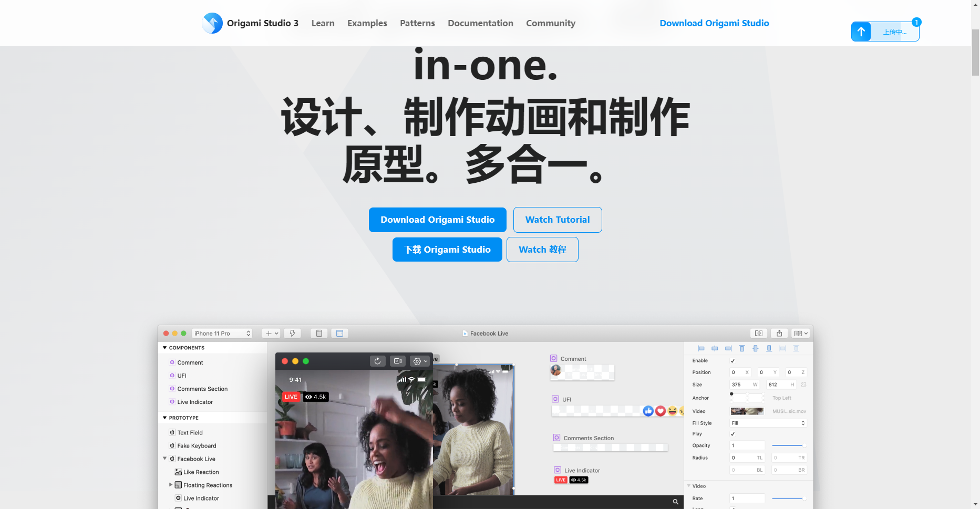Click the distribute vertically icon
This screenshot has width=980, height=509.
click(797, 348)
